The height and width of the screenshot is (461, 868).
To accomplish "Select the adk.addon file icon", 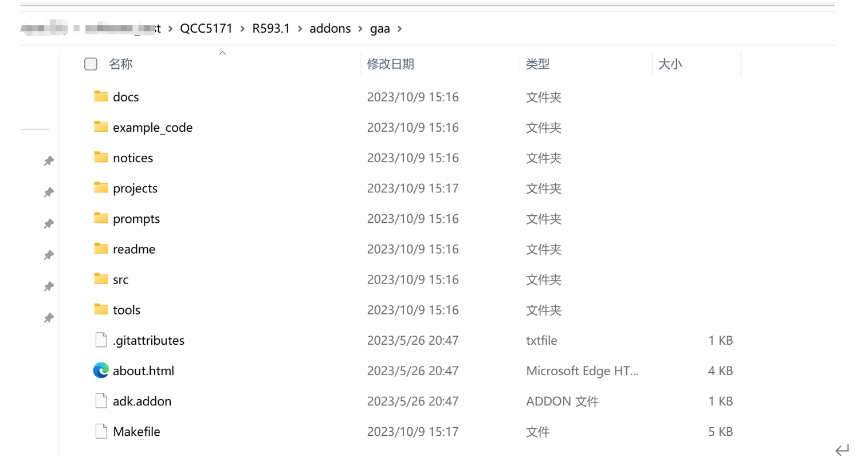I will 101,401.
